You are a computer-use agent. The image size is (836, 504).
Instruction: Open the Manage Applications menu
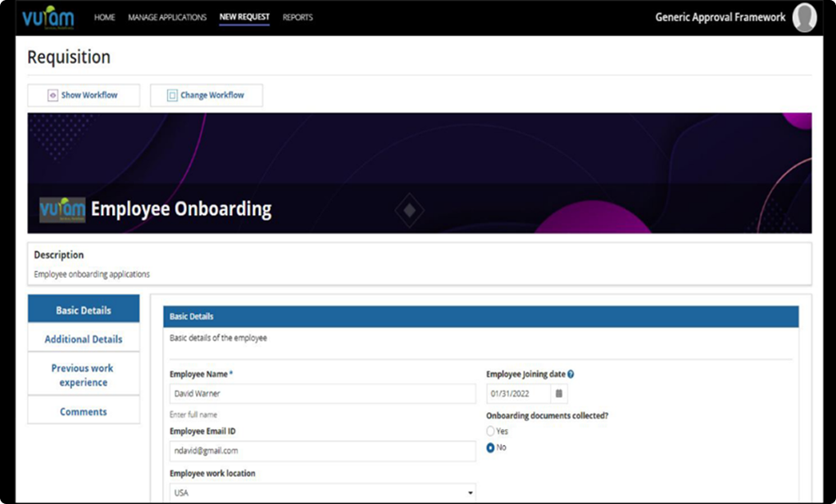[x=167, y=18]
